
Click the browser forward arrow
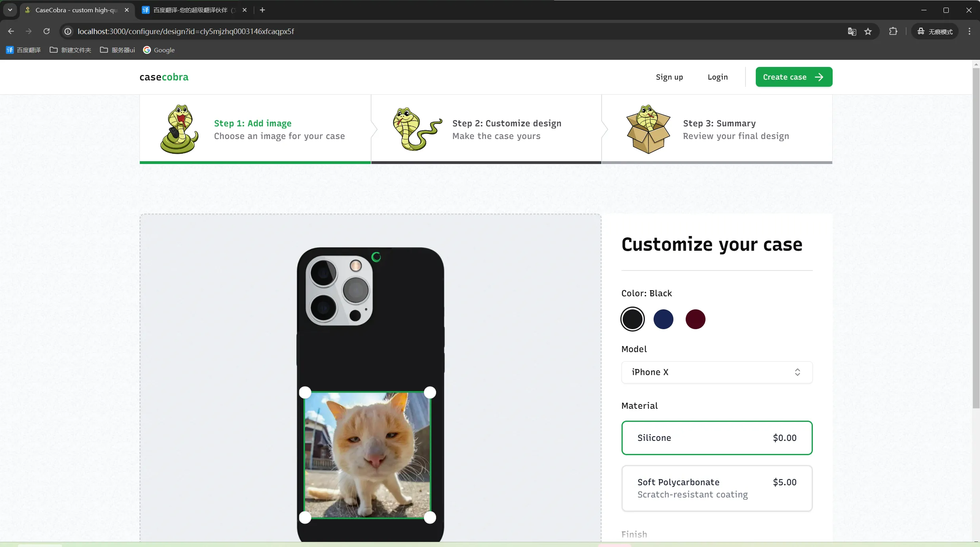pyautogui.click(x=29, y=31)
